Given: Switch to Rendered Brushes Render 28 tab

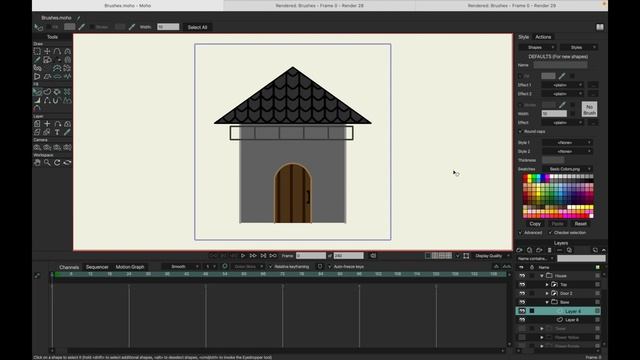Looking at the screenshot, I should (319, 6).
